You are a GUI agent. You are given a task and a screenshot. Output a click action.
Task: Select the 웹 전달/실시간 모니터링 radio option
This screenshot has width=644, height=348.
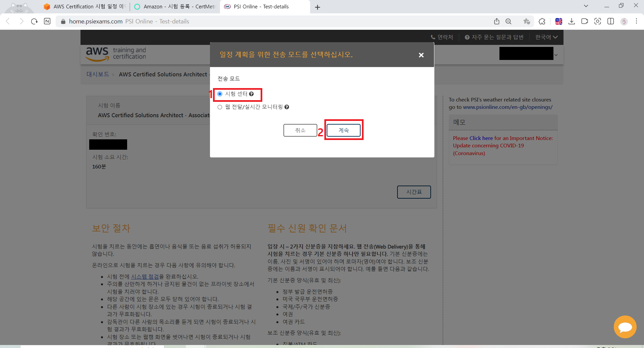point(220,107)
